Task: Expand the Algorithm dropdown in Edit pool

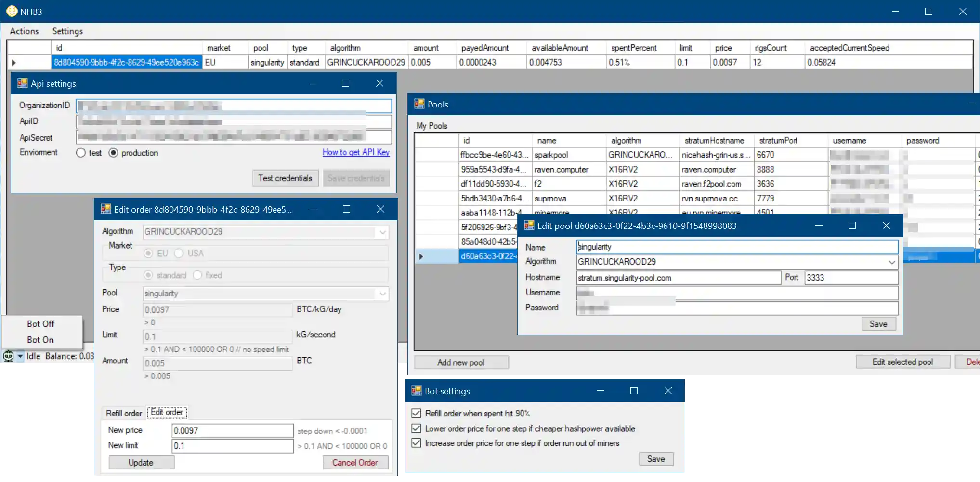Action: tap(891, 262)
